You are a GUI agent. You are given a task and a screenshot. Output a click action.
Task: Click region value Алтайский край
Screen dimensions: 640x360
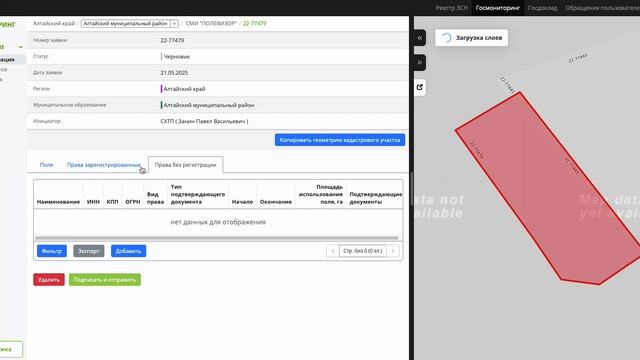(184, 89)
